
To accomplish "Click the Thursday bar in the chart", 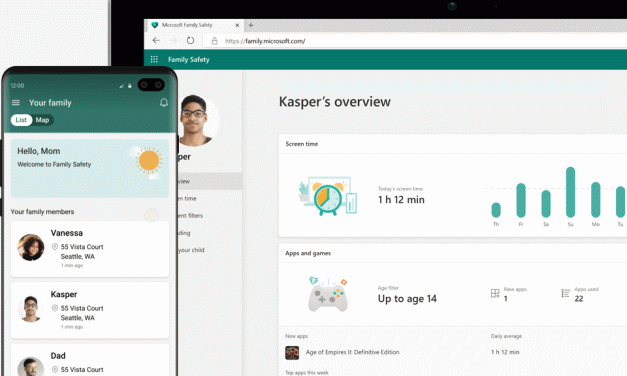I will (x=496, y=210).
